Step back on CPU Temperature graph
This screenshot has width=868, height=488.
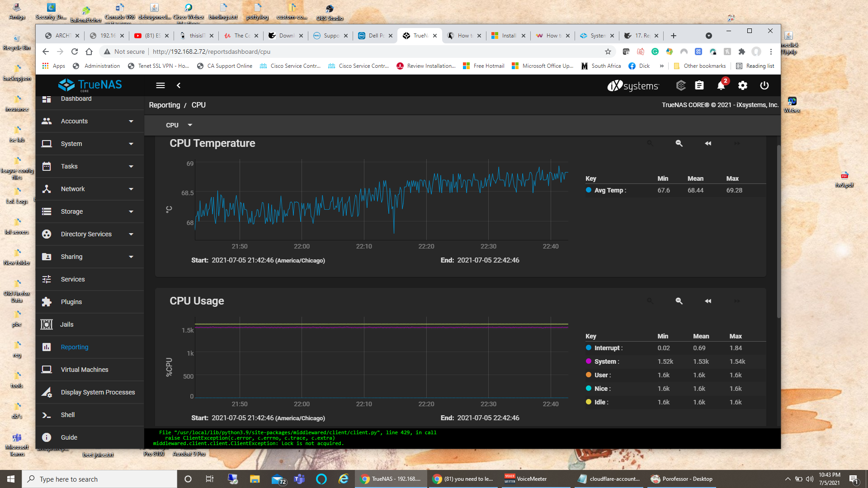708,143
